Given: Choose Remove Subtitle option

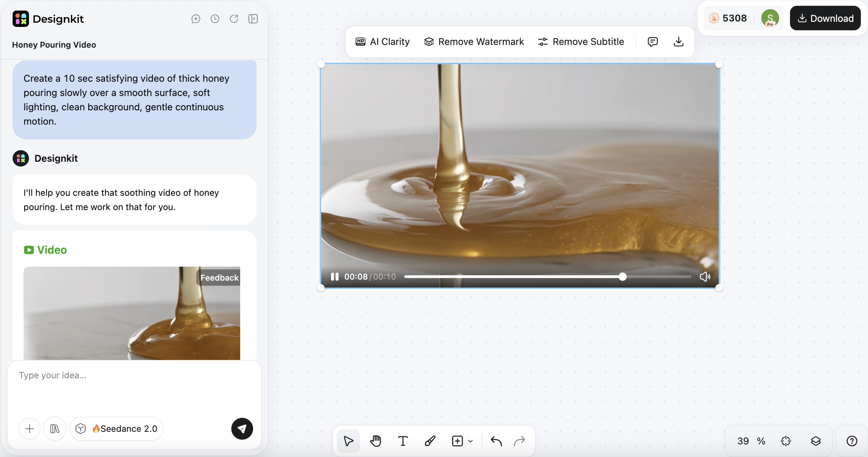Looking at the screenshot, I should point(581,42).
